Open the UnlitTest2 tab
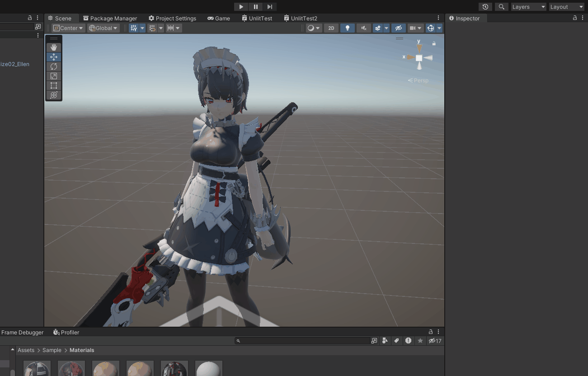 point(301,18)
